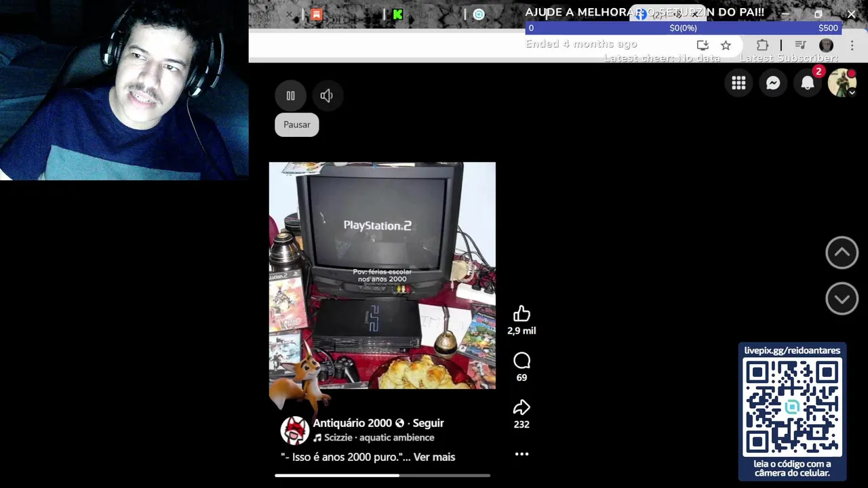Switch to the orange bookmark-icon tab
This screenshot has width=868, height=488.
[x=317, y=14]
